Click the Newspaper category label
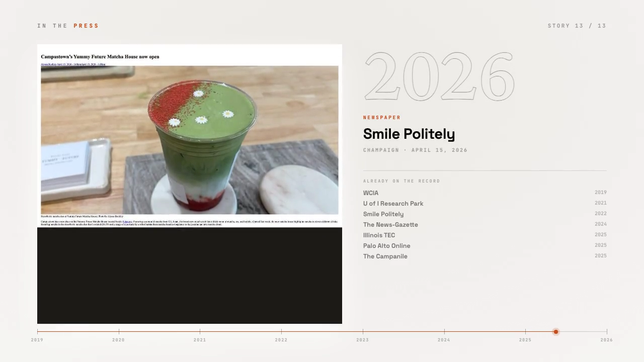 [382, 118]
